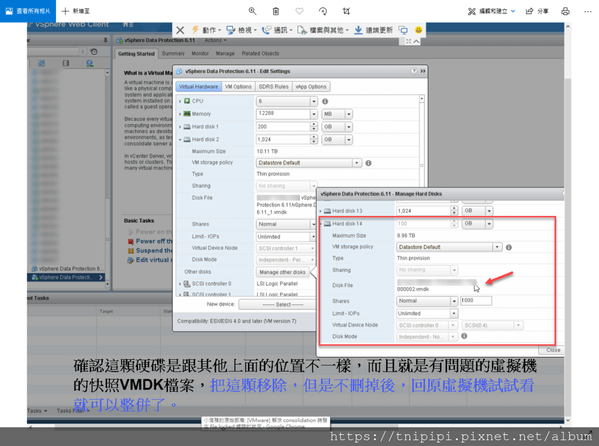Switch to the Getting Started tab

[x=136, y=54]
